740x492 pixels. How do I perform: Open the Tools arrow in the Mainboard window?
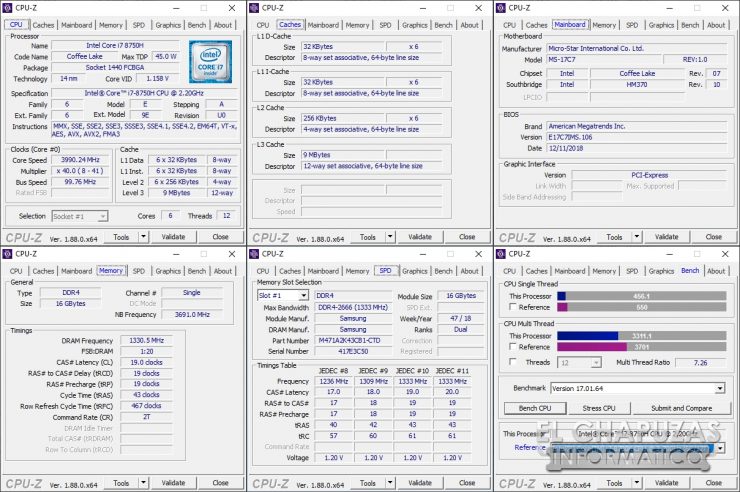[637, 237]
